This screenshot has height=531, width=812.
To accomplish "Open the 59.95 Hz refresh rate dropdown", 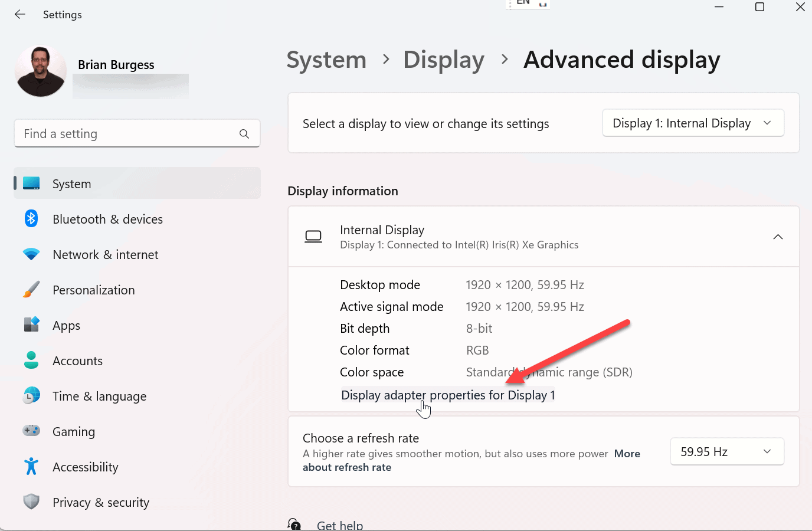I will click(x=726, y=452).
